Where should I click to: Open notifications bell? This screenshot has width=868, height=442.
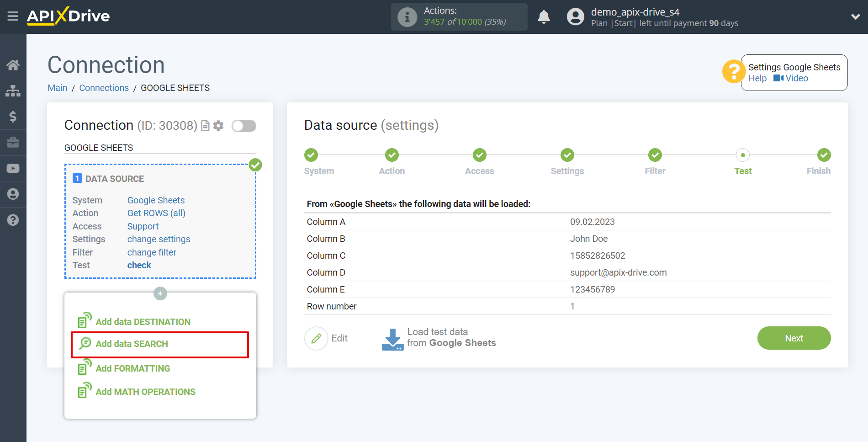(x=544, y=17)
